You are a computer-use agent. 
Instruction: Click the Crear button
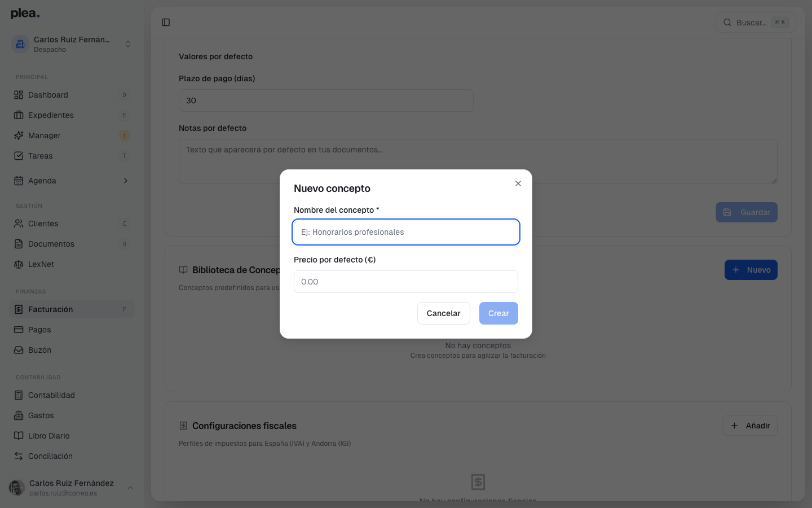(498, 313)
